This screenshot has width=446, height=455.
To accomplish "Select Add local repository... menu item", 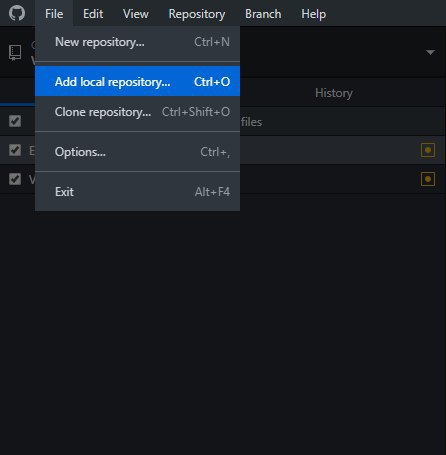I will pyautogui.click(x=137, y=82).
